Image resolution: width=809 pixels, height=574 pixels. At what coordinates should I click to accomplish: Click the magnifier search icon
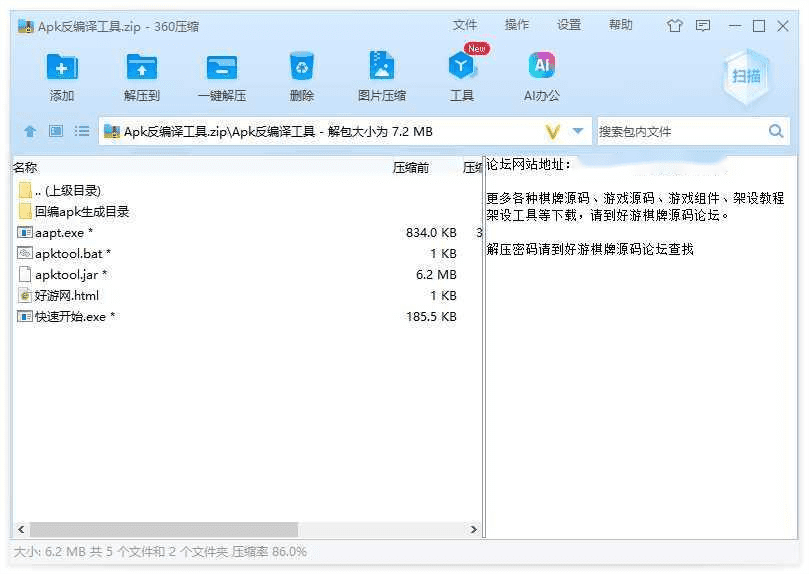point(776,132)
